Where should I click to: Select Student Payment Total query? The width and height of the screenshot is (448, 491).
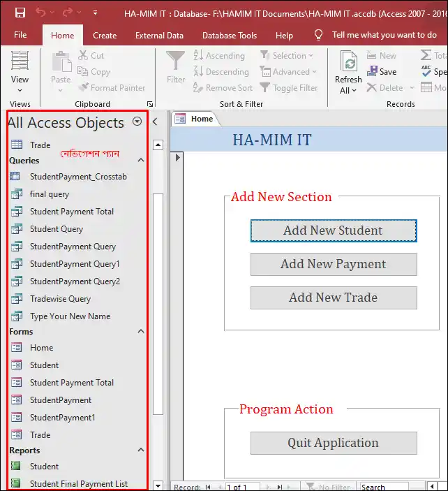click(72, 212)
